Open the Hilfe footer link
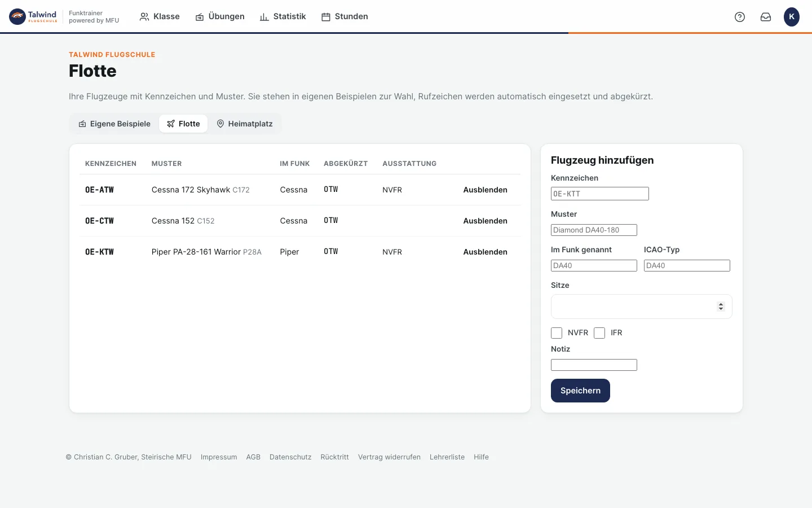Screen dimensions: 812x508 (481, 457)
